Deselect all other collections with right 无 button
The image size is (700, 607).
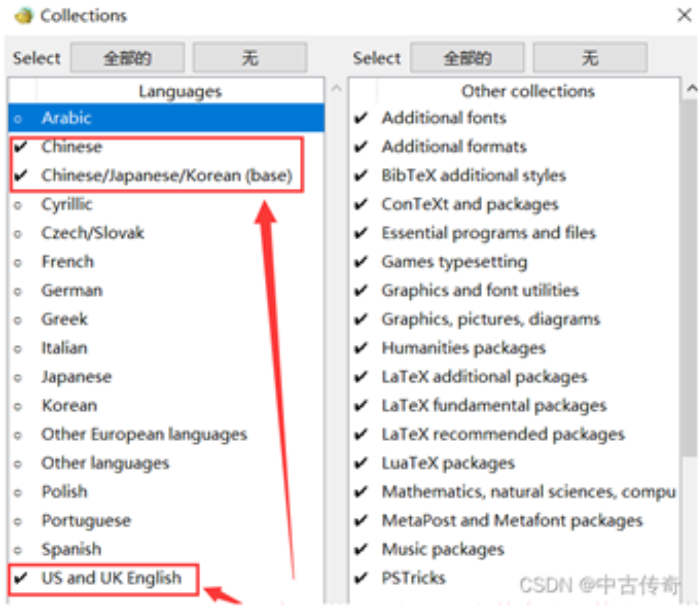[590, 58]
